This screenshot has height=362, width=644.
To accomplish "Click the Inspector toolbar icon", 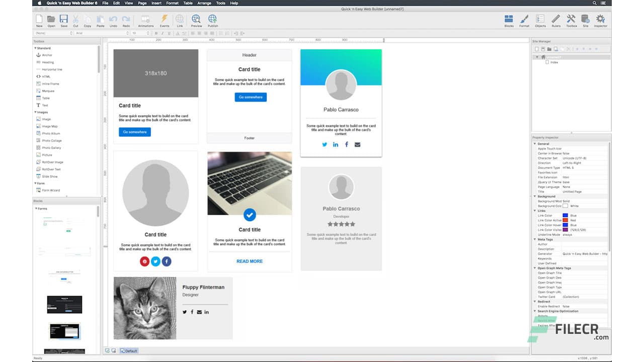I will tap(600, 20).
